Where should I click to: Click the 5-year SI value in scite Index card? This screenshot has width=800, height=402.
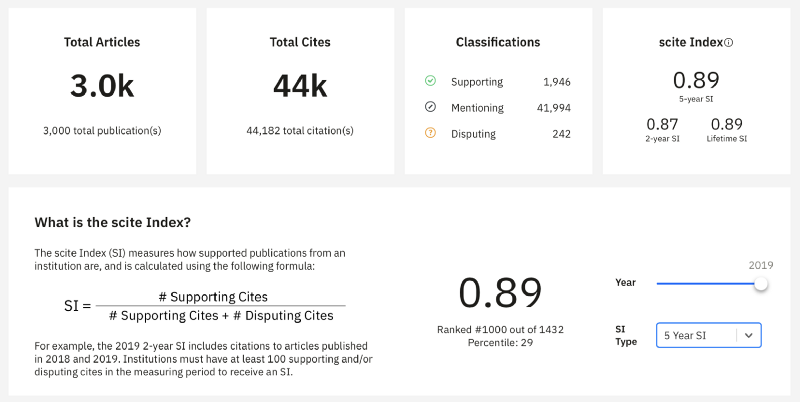click(696, 81)
